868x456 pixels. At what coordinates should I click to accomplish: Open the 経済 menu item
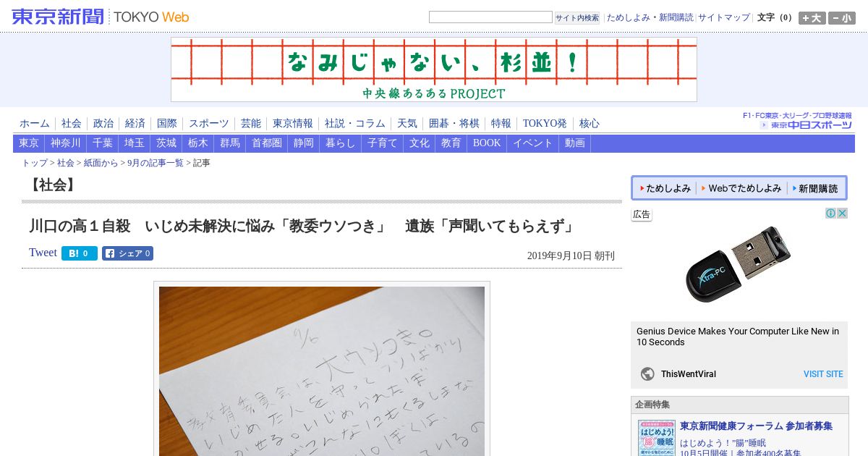coord(135,123)
